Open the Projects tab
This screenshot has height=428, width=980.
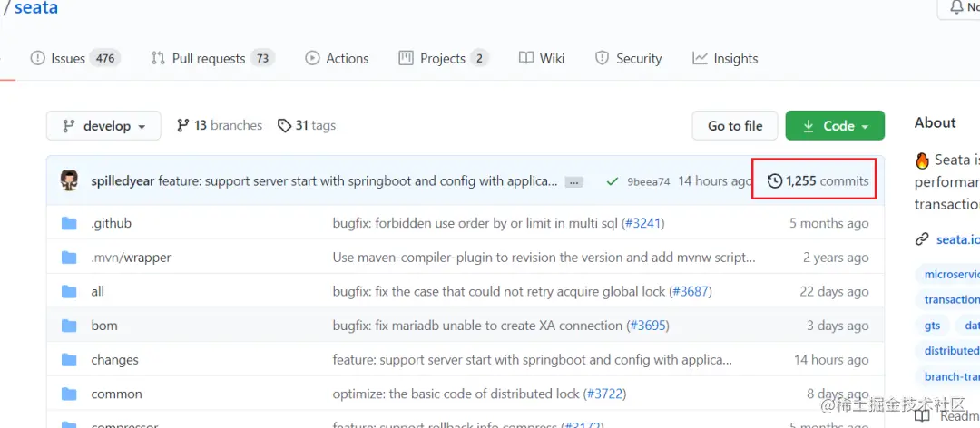[x=443, y=59]
